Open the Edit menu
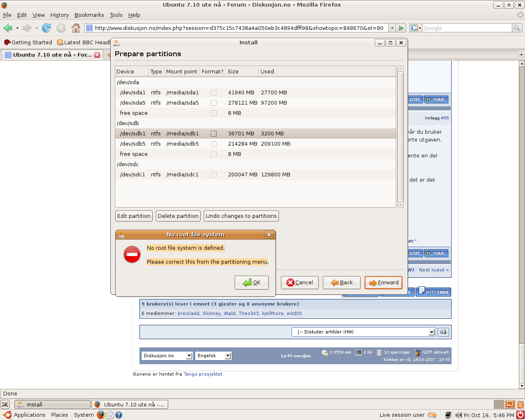Viewport: 525px width, 420px height. click(x=22, y=15)
